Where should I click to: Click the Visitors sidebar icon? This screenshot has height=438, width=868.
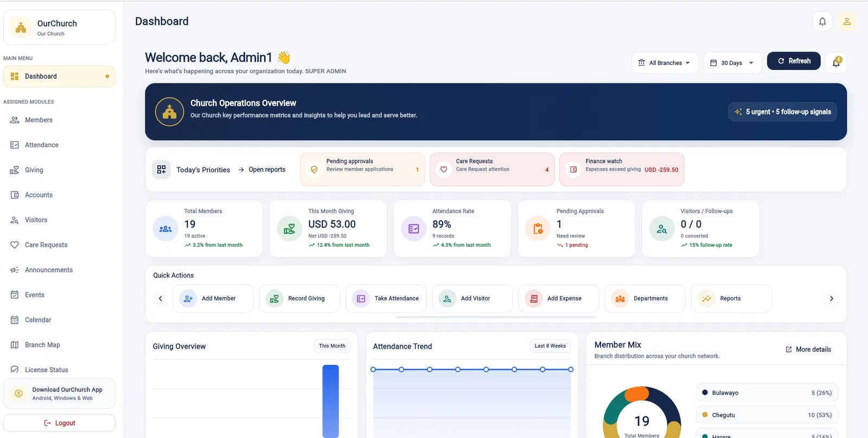[x=15, y=220]
